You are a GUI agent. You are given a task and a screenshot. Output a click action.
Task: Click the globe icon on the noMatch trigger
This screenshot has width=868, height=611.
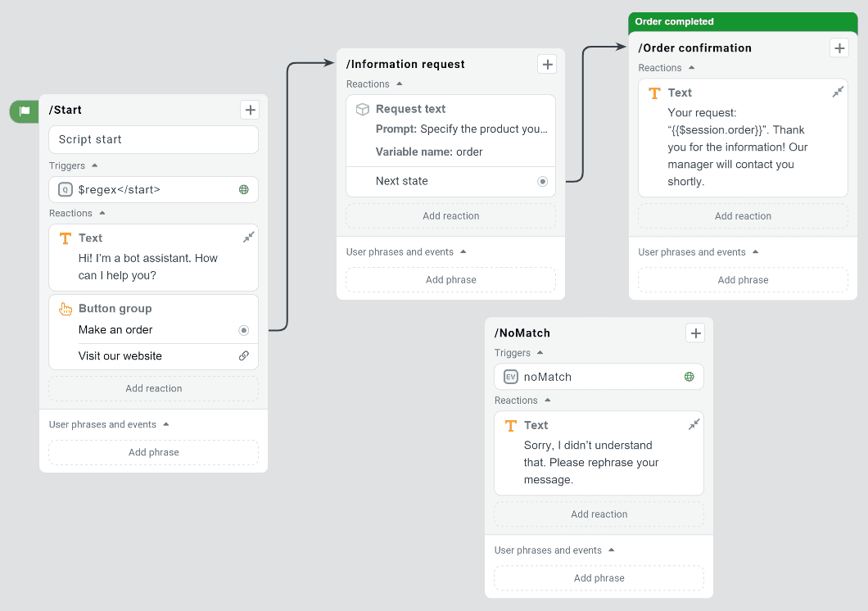pyautogui.click(x=689, y=377)
